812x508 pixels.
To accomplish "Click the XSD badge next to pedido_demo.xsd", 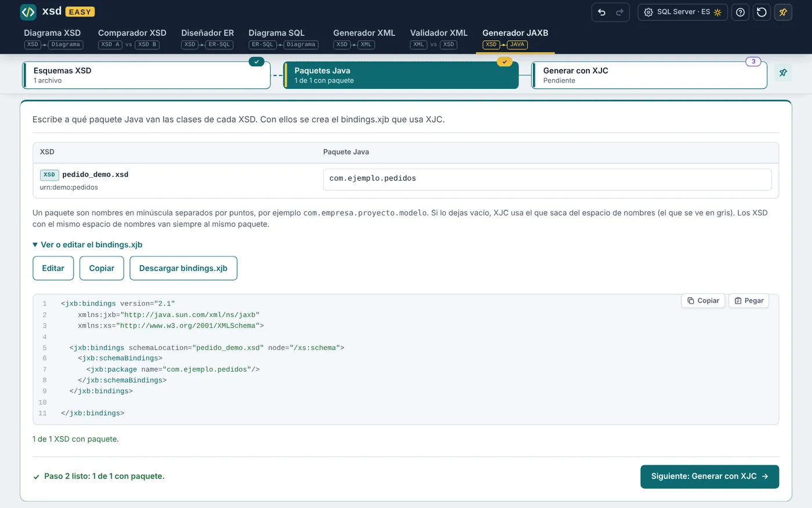I will coord(49,175).
